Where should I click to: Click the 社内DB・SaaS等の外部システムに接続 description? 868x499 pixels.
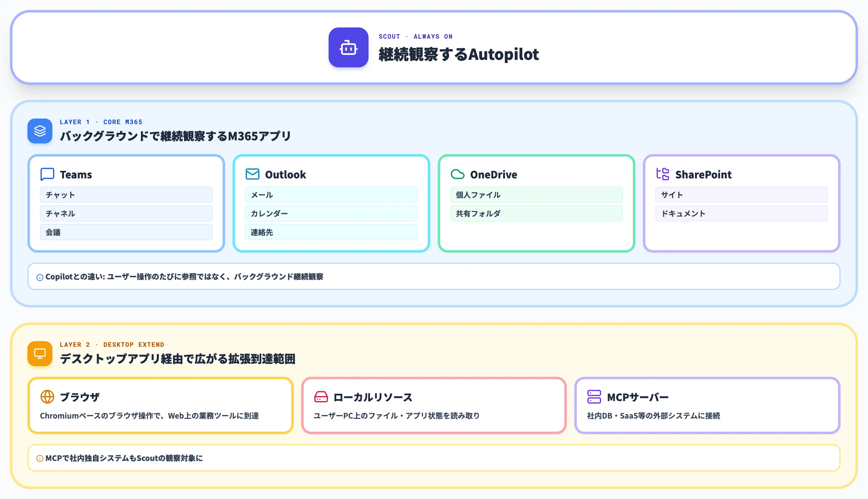pyautogui.click(x=653, y=416)
